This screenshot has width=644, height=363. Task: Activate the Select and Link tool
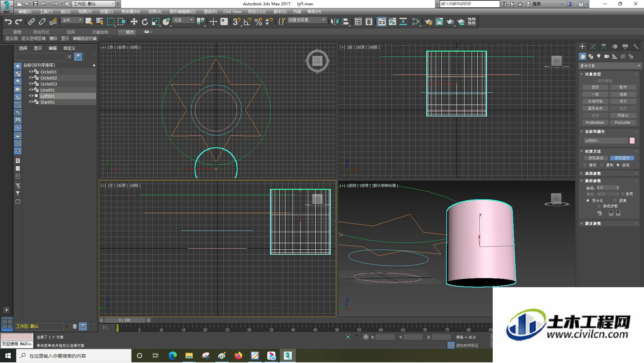[31, 22]
